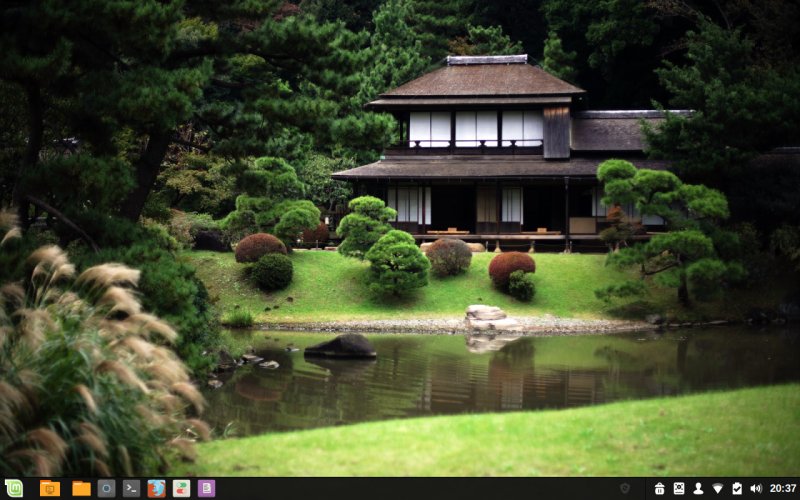
Task: Open the file manager plain folder icon
Action: pyautogui.click(x=81, y=488)
